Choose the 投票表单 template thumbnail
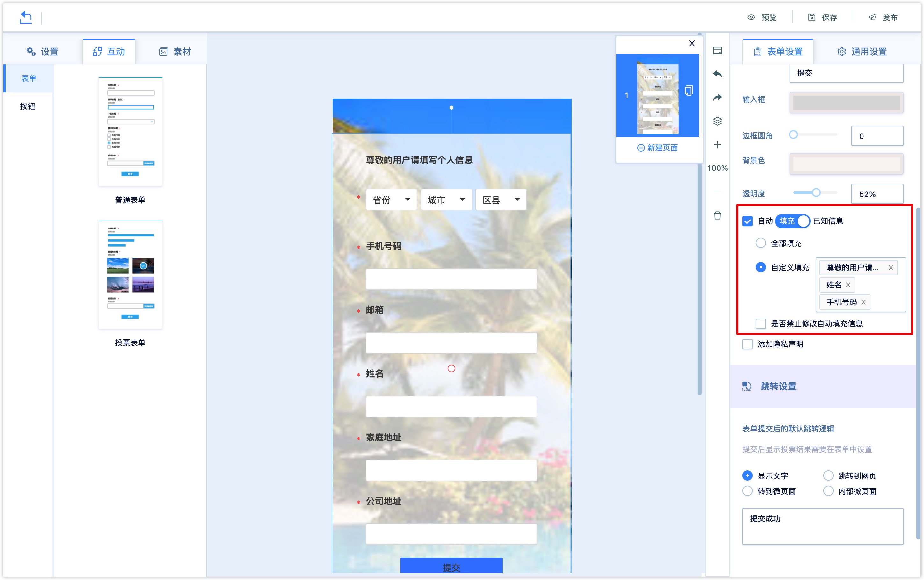The height and width of the screenshot is (580, 924). coord(130,274)
